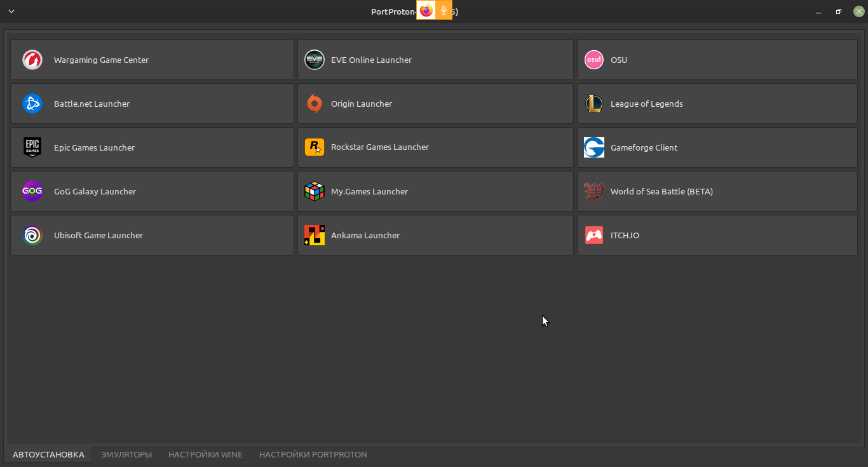Image resolution: width=868 pixels, height=467 pixels.
Task: Click the Battle.net Launcher blue icon
Action: [x=32, y=104]
